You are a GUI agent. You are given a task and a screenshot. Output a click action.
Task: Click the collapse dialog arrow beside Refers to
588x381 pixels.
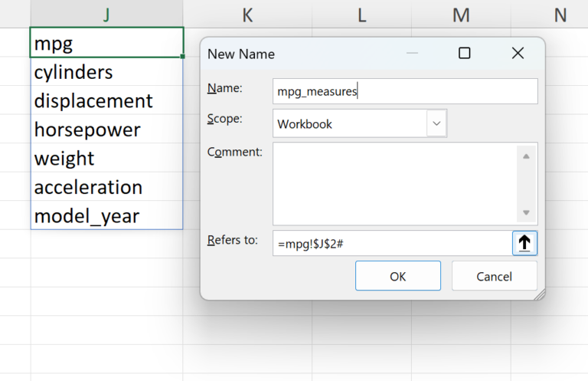[x=524, y=244]
